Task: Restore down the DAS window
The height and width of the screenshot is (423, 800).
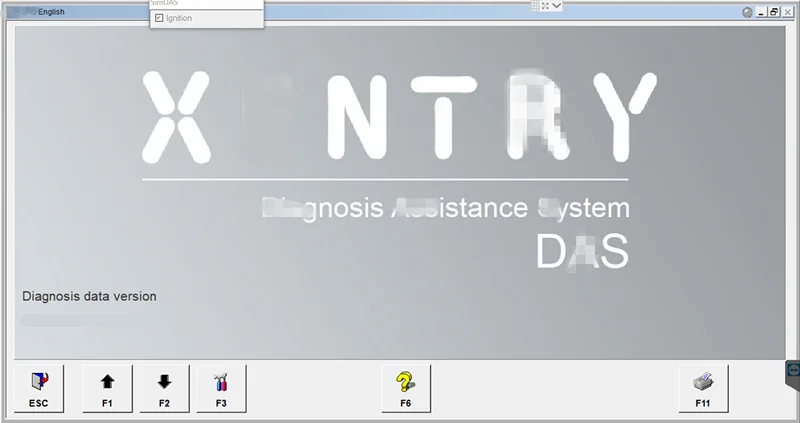Action: pyautogui.click(x=774, y=12)
